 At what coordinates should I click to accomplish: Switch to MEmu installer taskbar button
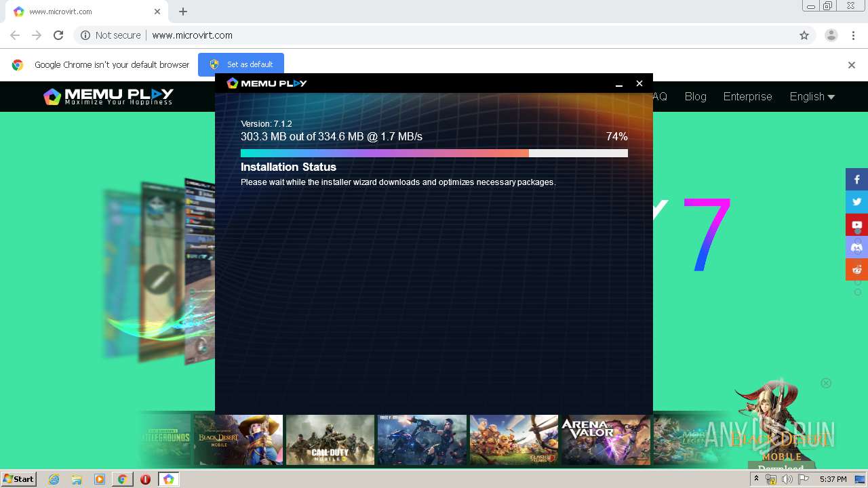click(168, 479)
